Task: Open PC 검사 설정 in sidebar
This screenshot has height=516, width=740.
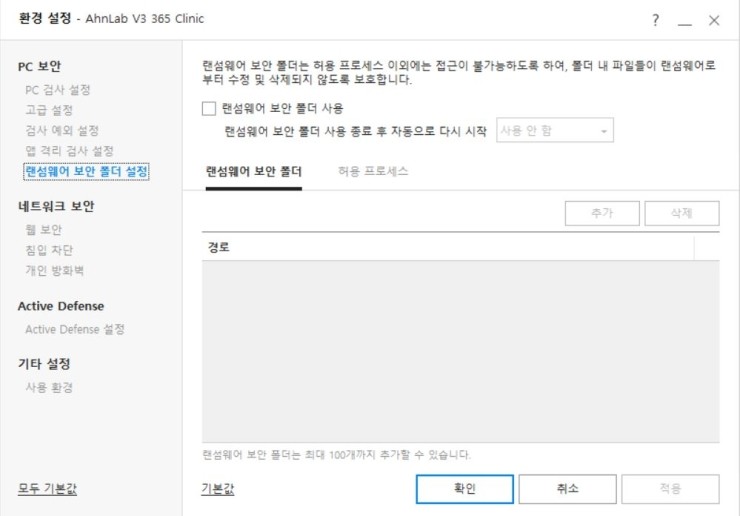Action: point(58,90)
